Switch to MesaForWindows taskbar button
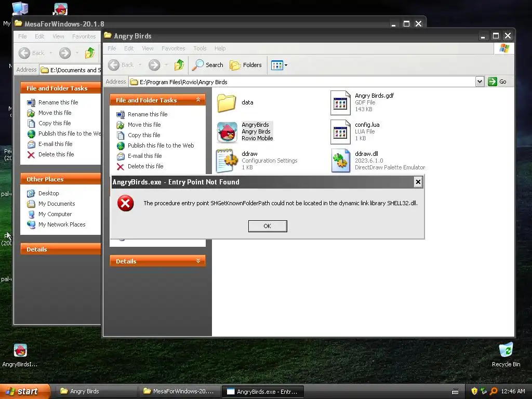Screen dimensions: 532x399 (x=179, y=392)
